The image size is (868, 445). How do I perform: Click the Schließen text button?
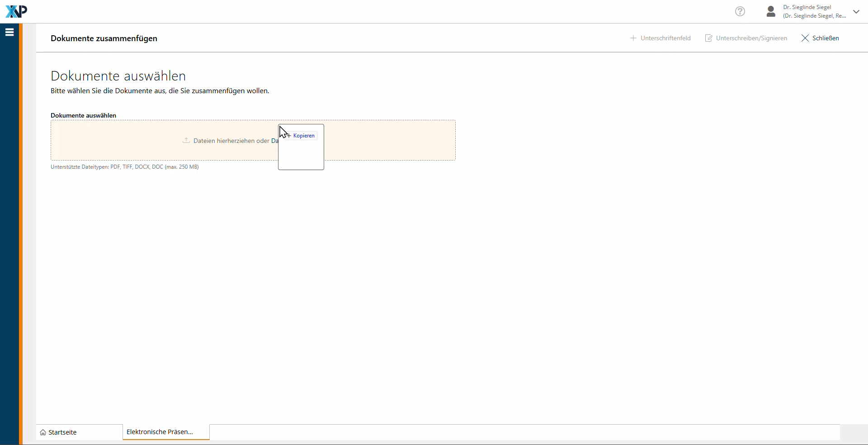pyautogui.click(x=826, y=38)
